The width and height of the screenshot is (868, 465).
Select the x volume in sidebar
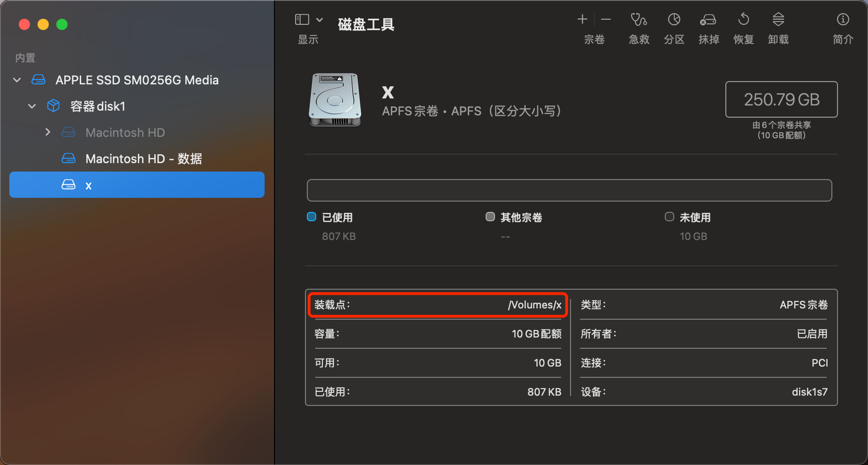pyautogui.click(x=137, y=185)
